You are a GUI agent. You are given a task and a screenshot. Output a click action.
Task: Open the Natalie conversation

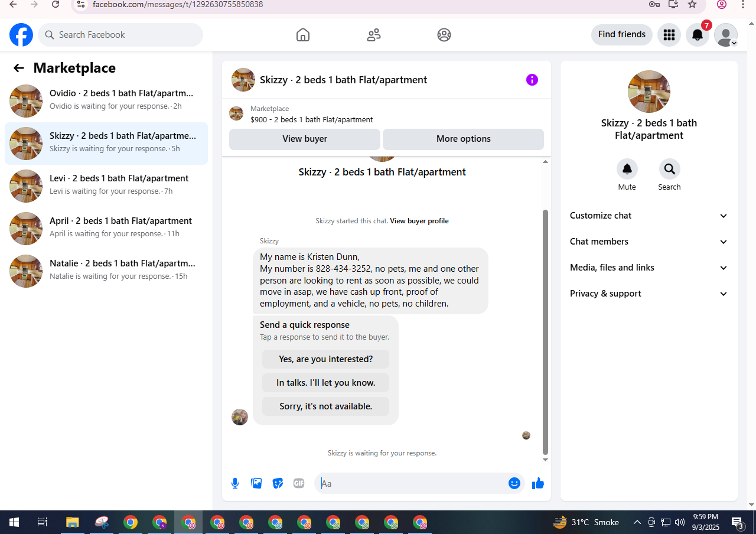pos(106,271)
